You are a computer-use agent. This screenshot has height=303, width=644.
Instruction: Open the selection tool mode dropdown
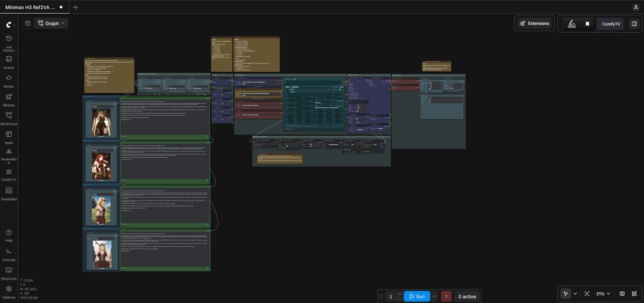click(575, 294)
